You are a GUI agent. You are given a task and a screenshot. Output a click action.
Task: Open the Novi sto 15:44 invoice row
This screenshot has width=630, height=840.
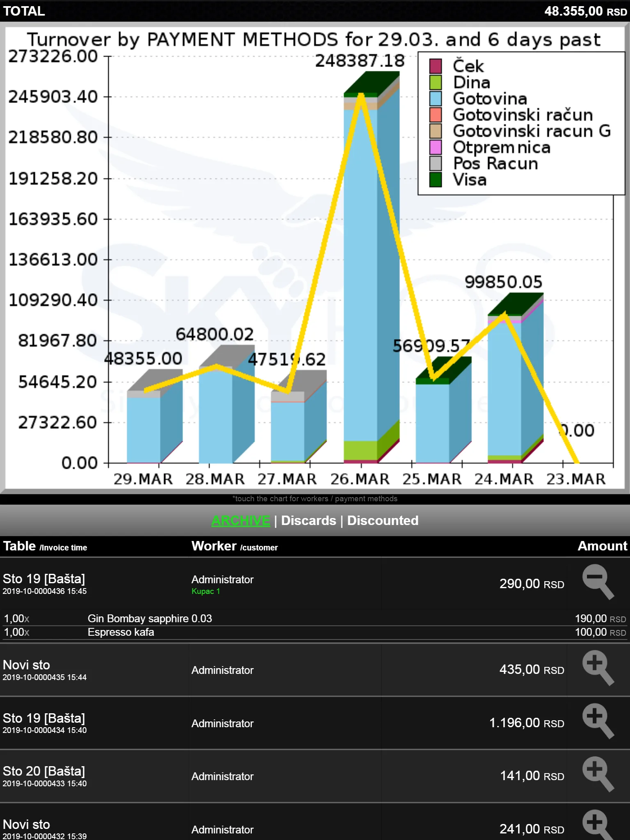[x=315, y=670]
